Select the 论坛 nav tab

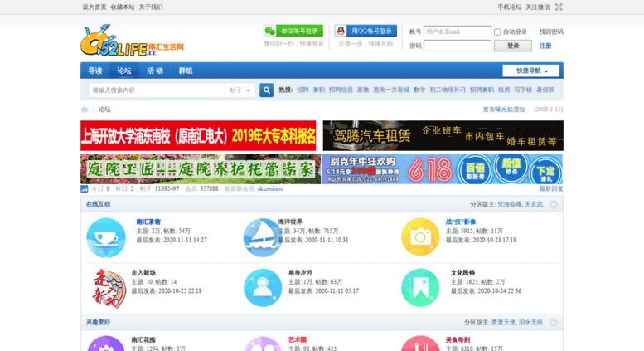click(x=124, y=71)
